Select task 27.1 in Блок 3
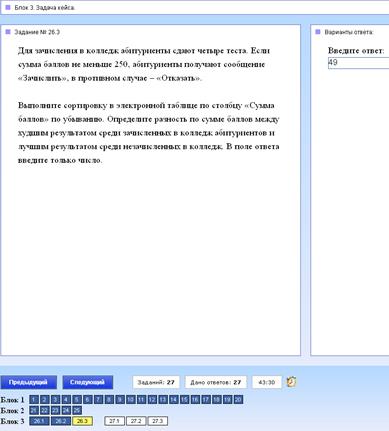Viewport: 389px width, 431px height. [114, 421]
